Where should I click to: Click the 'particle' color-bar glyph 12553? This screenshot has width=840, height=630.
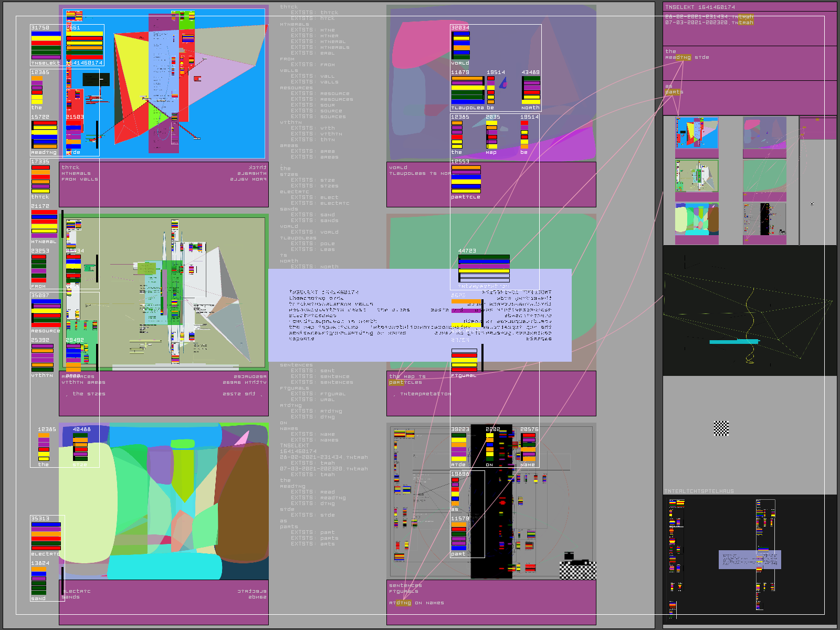click(466, 180)
